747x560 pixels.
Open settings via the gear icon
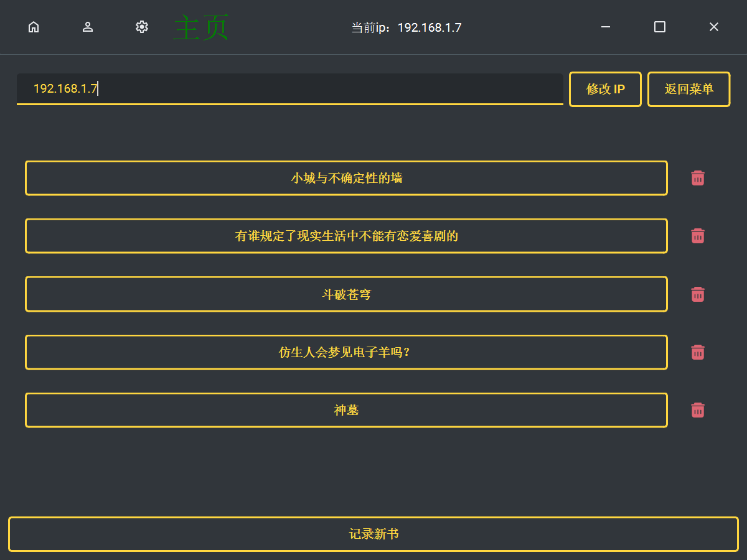[x=142, y=27]
